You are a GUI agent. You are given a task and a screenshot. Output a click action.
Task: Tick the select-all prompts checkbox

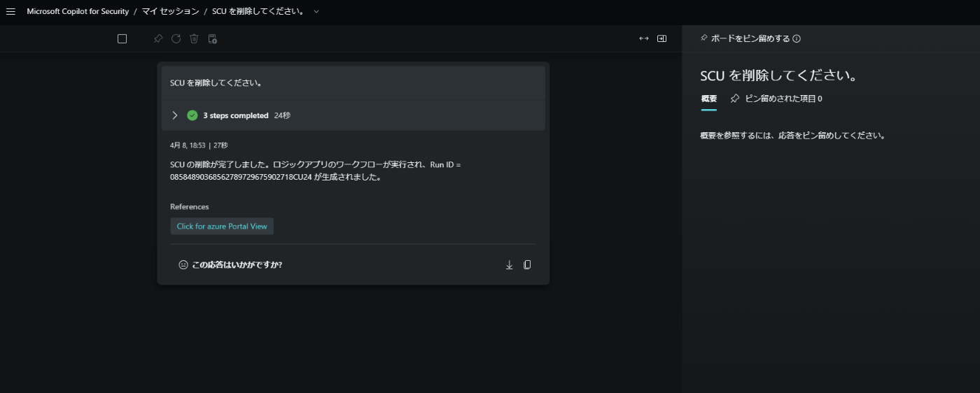point(122,39)
